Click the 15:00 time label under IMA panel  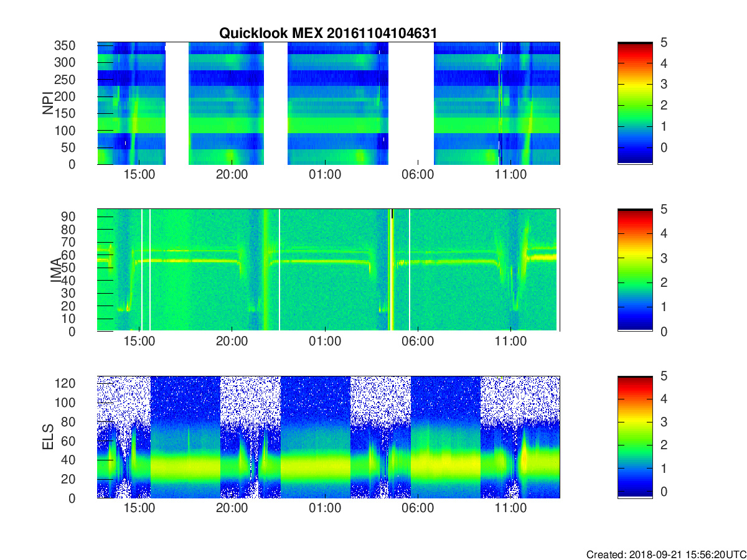(x=139, y=342)
